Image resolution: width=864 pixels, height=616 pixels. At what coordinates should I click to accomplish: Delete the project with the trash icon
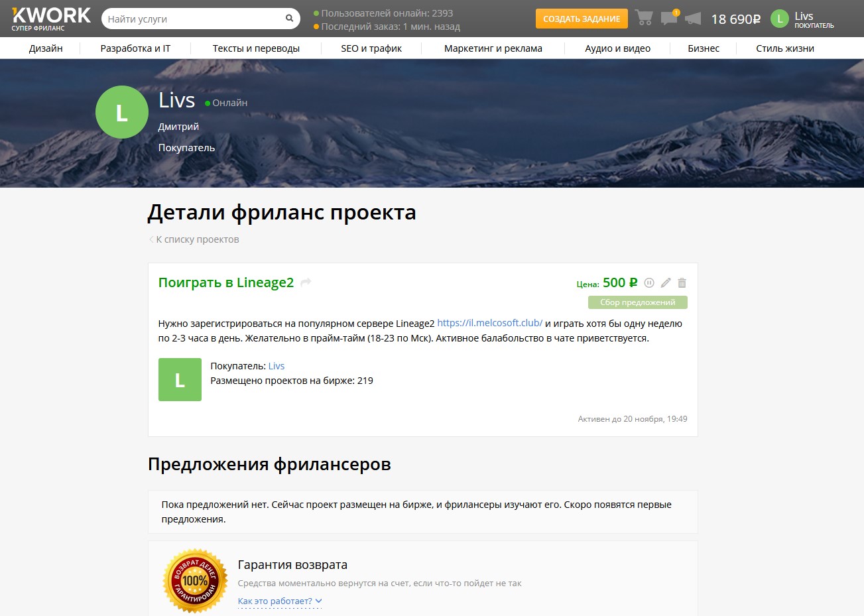(682, 282)
